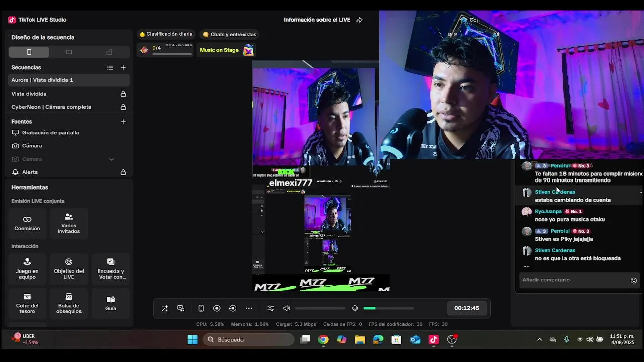Open the magic wand effects tool
Image resolution: width=644 pixels, height=362 pixels.
(x=165, y=308)
